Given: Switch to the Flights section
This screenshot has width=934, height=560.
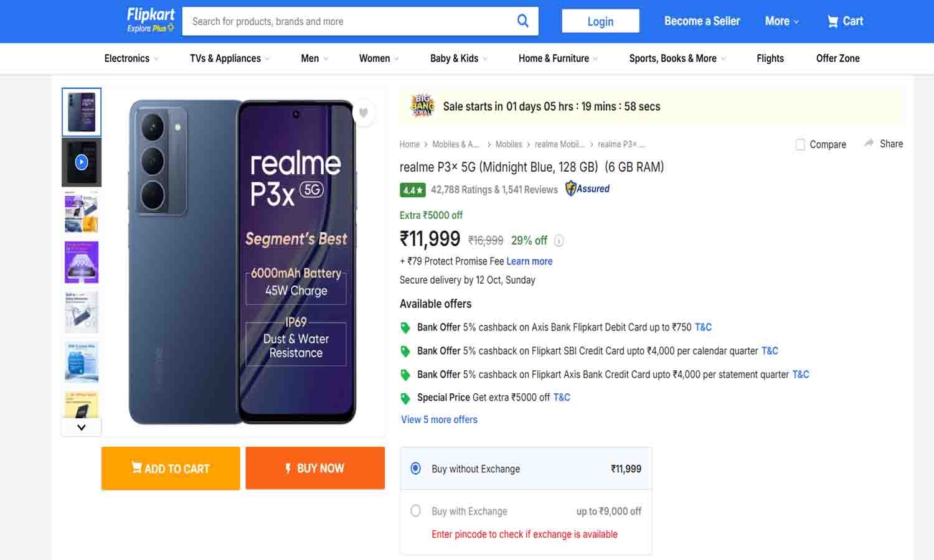Looking at the screenshot, I should pyautogui.click(x=770, y=58).
